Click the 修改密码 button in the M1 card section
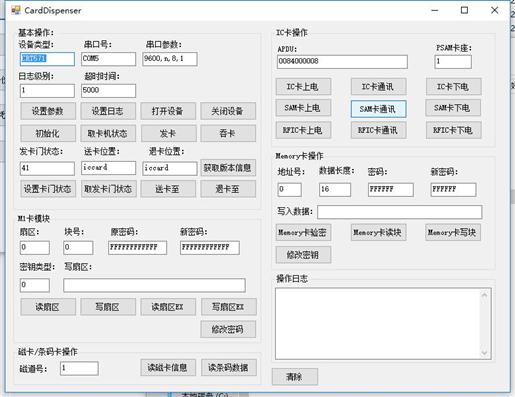Image resolution: width=515 pixels, height=397 pixels. point(228,329)
